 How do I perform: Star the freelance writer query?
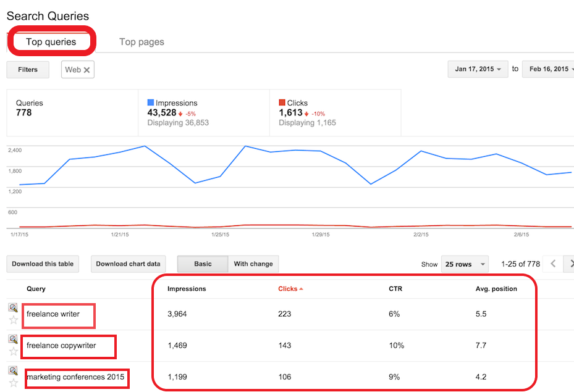tap(14, 320)
